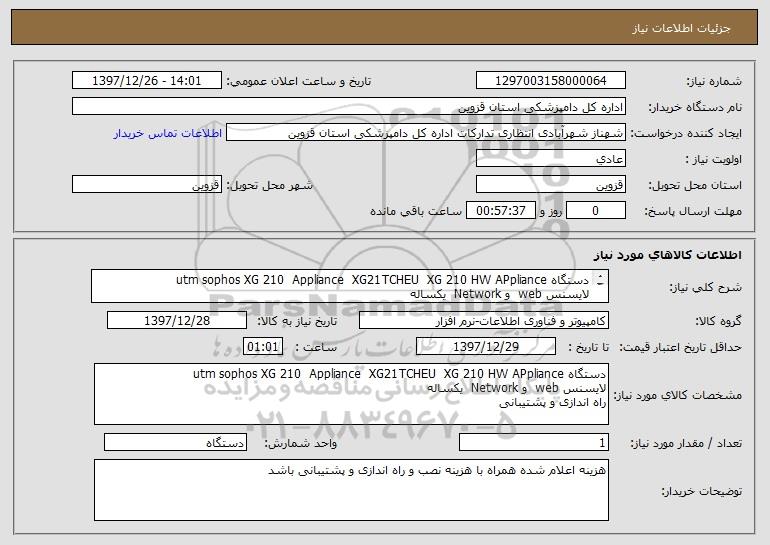770x545 pixels.
Task: Select the buyer notes text area
Action: coord(351,490)
